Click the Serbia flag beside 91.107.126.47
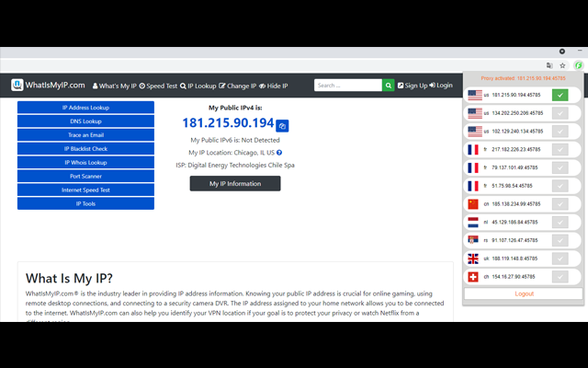This screenshot has height=368, width=588. (473, 240)
